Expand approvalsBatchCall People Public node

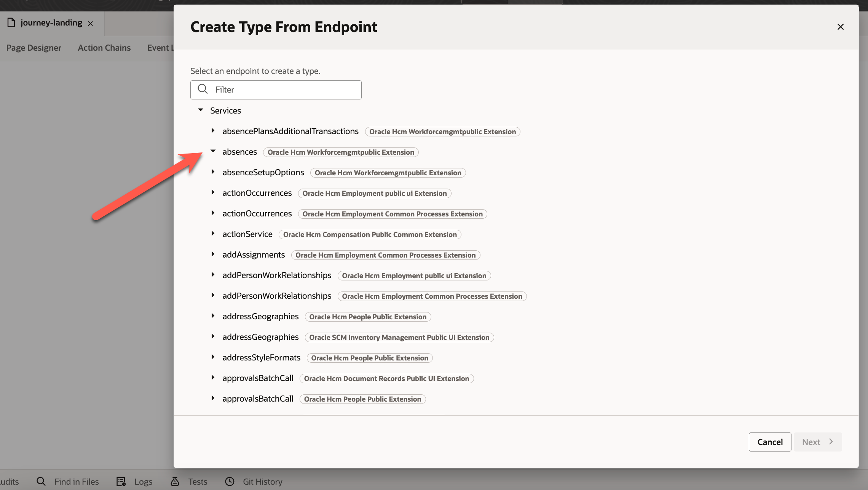[x=213, y=398]
